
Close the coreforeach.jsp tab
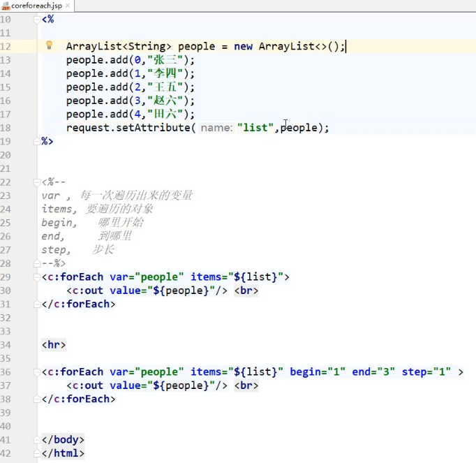(68, 6)
